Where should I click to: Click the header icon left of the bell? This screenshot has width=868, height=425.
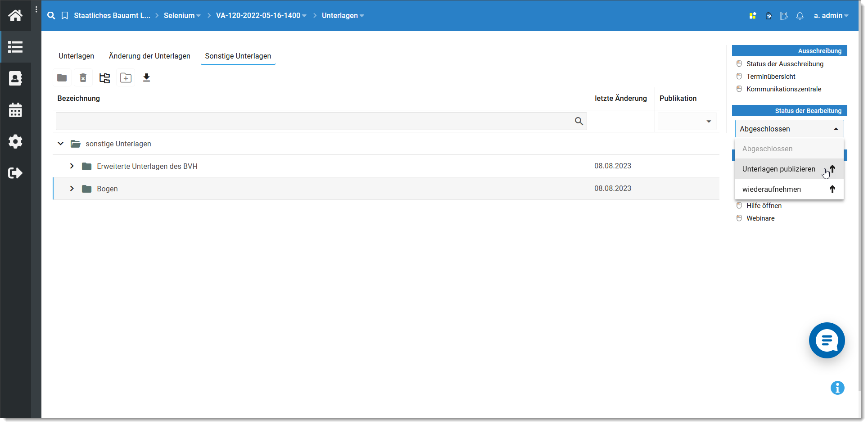click(784, 16)
